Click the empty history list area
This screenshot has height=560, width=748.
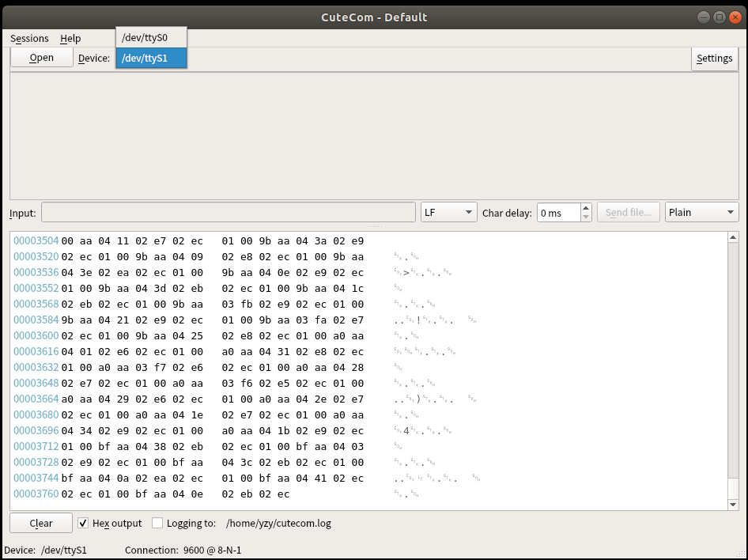click(x=374, y=136)
